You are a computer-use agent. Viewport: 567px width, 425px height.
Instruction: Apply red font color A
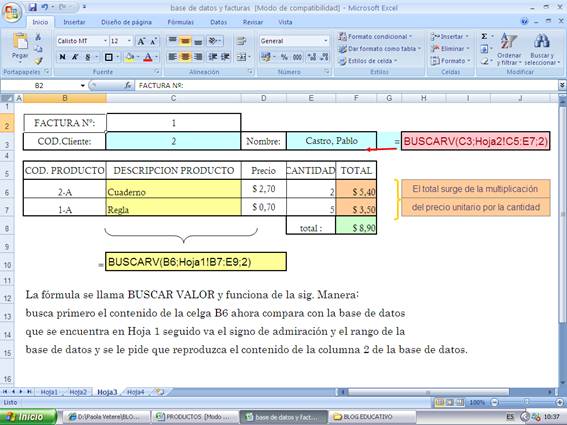(x=148, y=57)
